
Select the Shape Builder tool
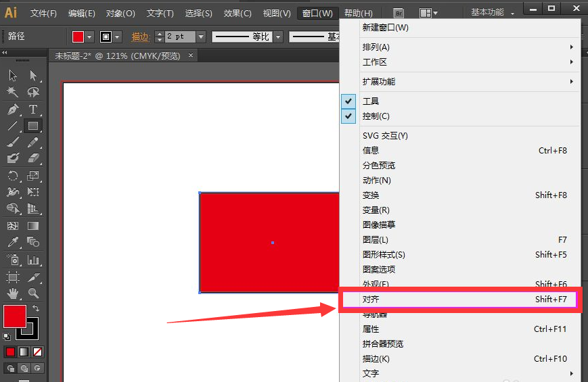tap(13, 208)
